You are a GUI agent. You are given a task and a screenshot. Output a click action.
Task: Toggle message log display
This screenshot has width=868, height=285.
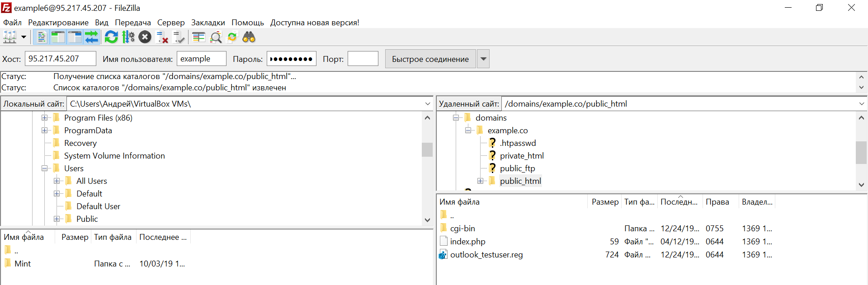click(41, 37)
